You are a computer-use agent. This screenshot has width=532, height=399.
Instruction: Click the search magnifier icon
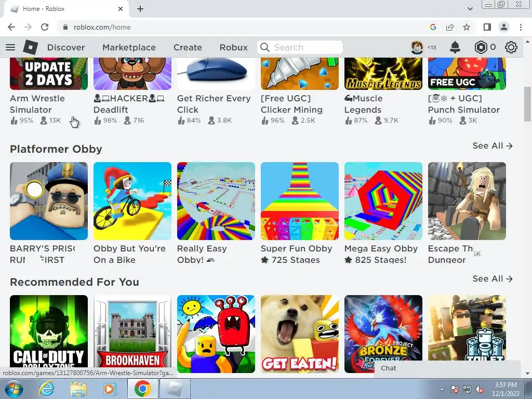[265, 47]
